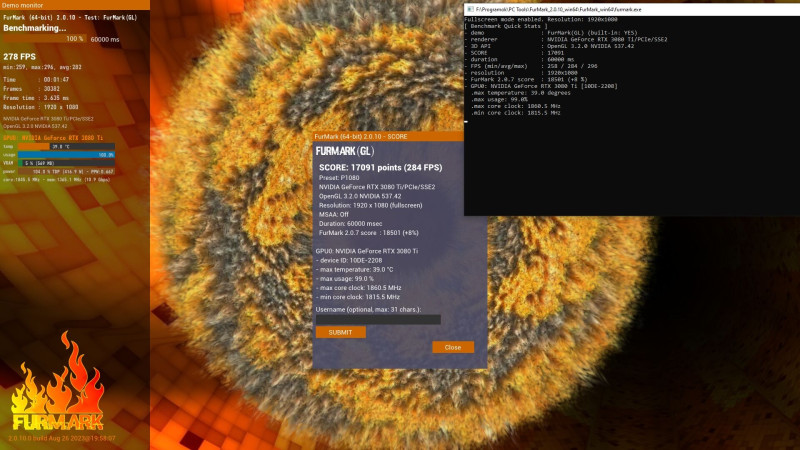Click the 'Preset: P1080' line
The image size is (800, 450).
click(339, 178)
